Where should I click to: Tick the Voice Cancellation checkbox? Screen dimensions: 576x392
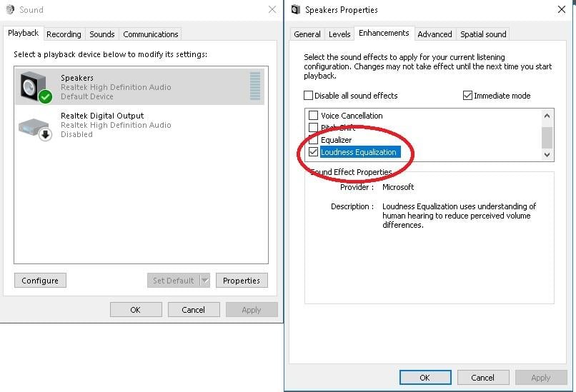[313, 116]
